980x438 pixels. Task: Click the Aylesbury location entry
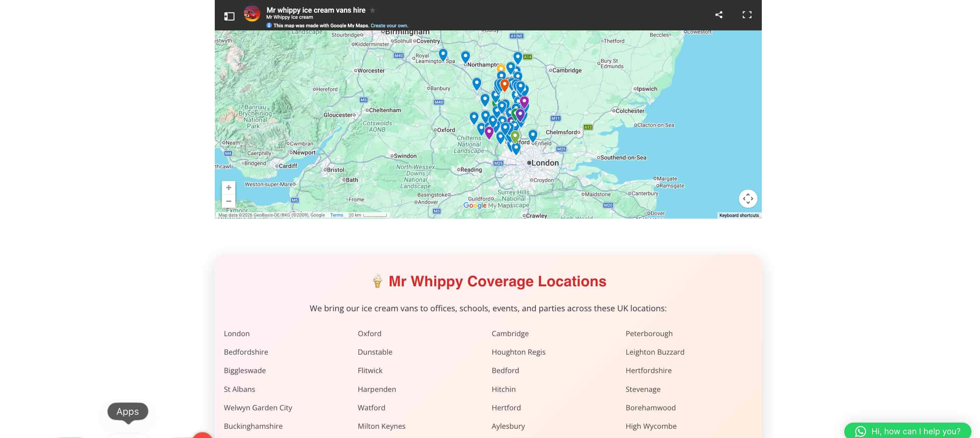coord(508,426)
